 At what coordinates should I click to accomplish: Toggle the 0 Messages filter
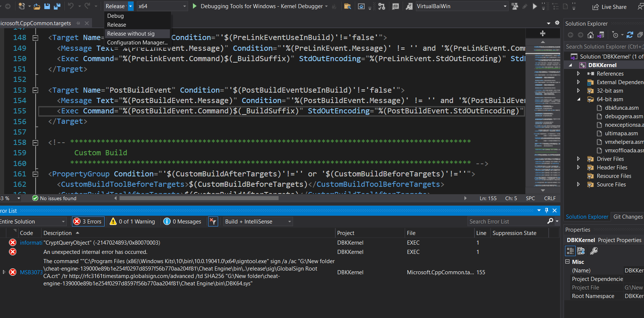click(183, 221)
